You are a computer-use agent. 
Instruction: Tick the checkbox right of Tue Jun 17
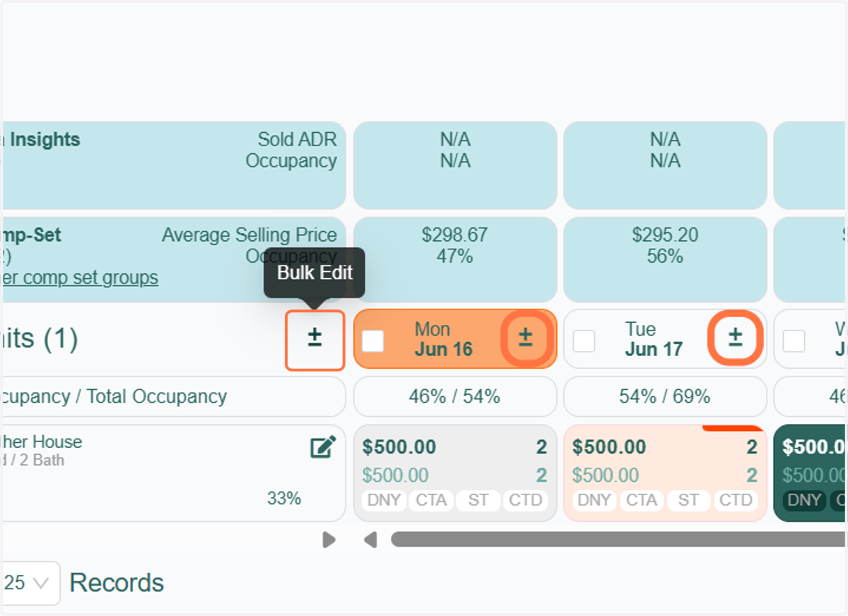794,341
